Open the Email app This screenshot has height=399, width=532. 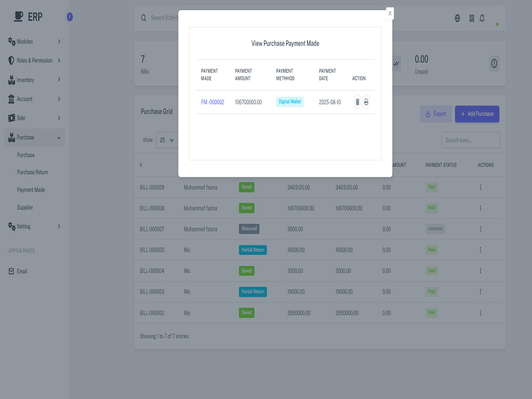click(x=22, y=271)
